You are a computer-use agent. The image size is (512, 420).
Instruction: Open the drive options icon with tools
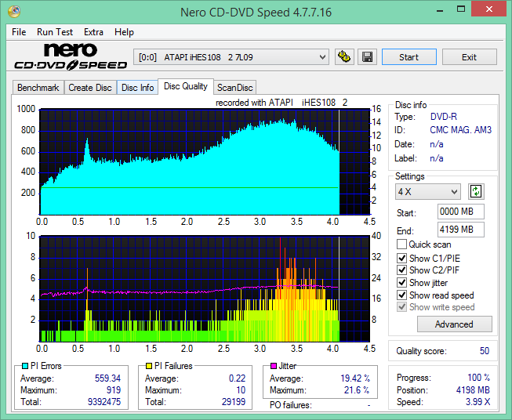[x=344, y=57]
